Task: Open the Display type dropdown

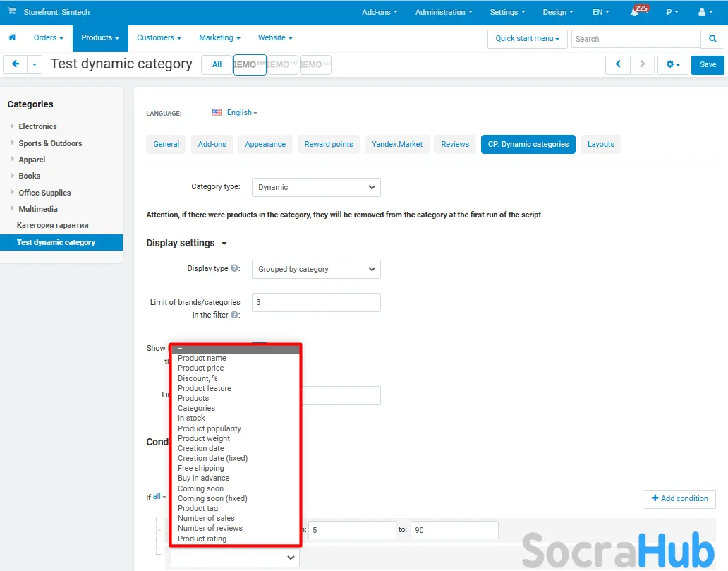Action: 316,269
